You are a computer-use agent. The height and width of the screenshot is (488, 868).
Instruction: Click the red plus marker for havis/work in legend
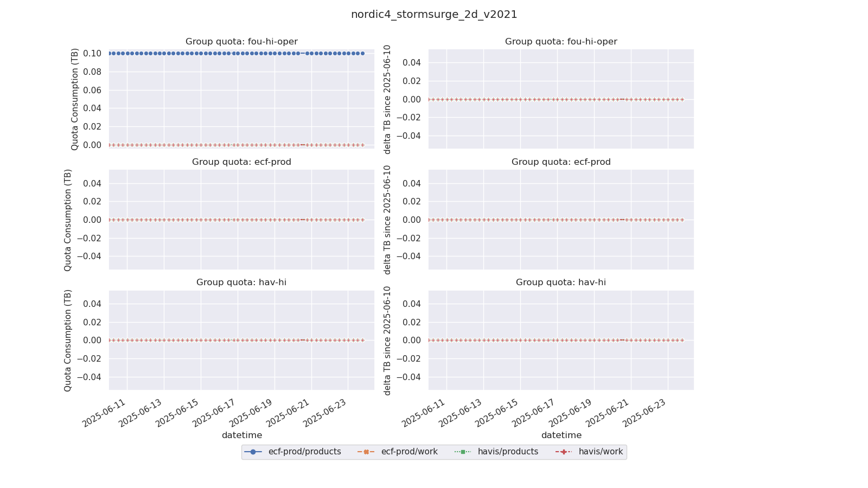coord(564,452)
